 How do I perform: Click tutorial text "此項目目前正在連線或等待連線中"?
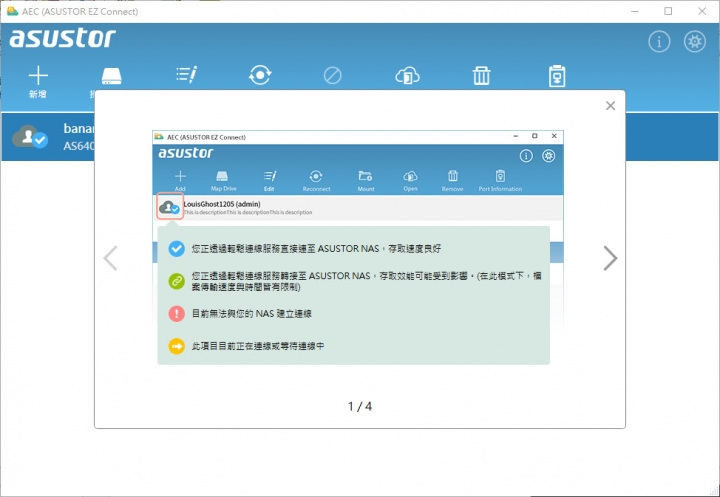258,346
